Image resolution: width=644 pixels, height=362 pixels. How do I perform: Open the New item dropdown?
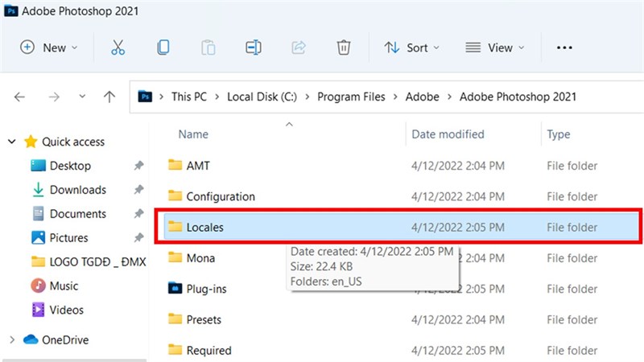(x=48, y=47)
